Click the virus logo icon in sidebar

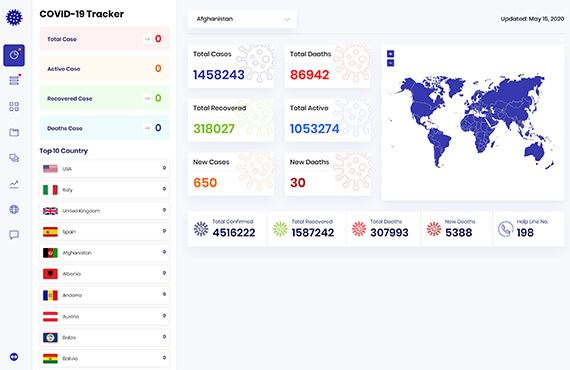click(x=14, y=17)
